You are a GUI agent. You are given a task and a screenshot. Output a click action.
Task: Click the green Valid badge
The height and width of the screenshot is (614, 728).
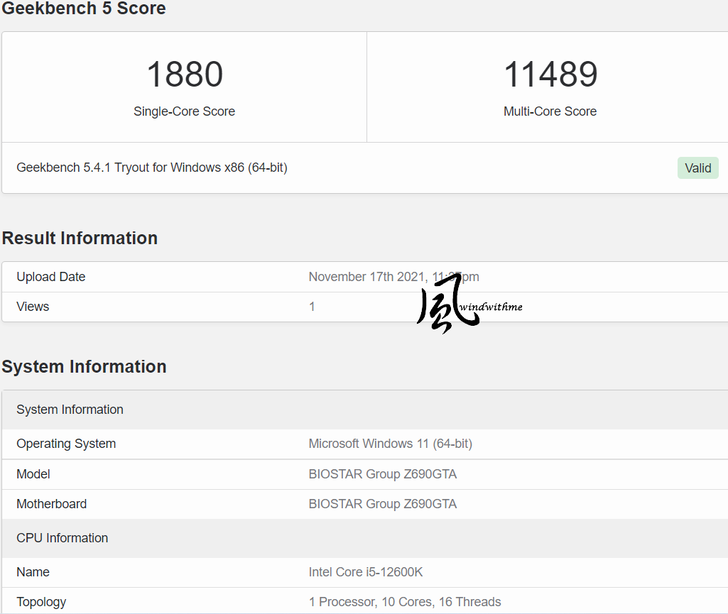coord(698,168)
